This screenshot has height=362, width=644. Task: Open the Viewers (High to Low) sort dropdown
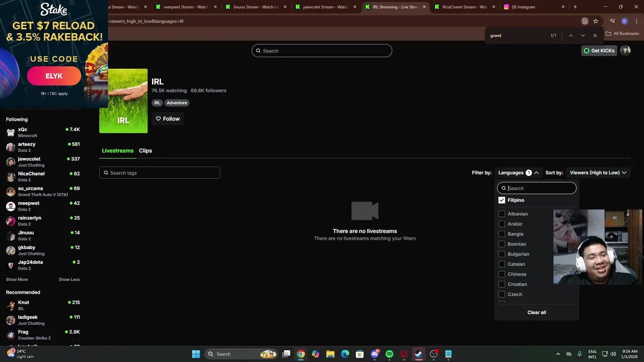point(598,172)
